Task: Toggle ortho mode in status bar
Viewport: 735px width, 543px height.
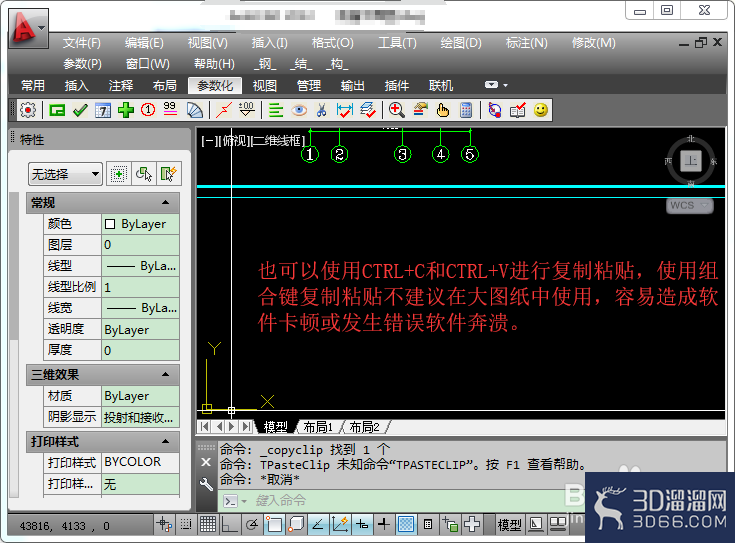Action: tap(229, 524)
